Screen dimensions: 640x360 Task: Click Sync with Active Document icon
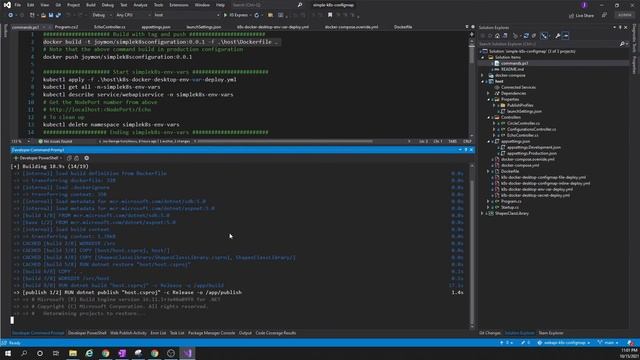tap(526, 36)
